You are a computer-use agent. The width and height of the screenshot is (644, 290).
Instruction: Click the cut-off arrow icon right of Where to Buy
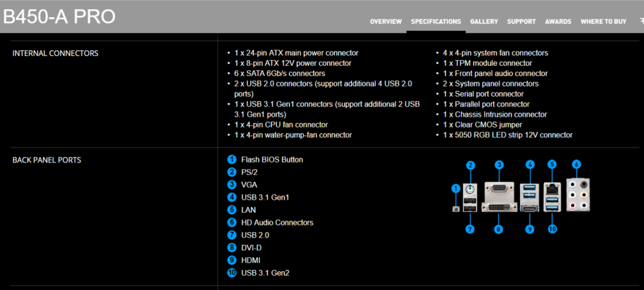(639, 21)
